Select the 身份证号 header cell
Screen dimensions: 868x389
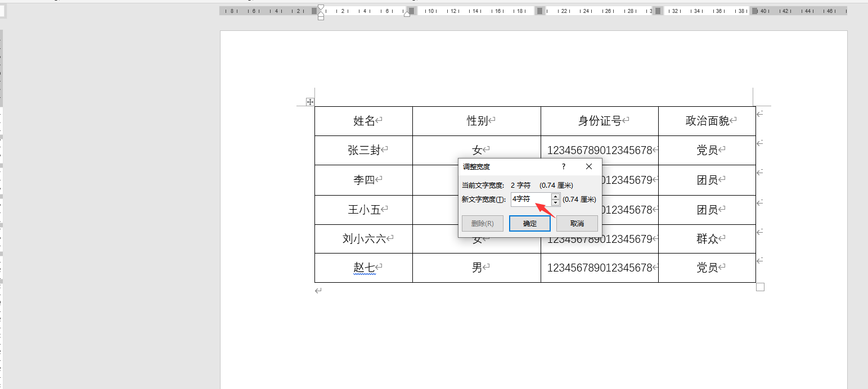coord(600,121)
